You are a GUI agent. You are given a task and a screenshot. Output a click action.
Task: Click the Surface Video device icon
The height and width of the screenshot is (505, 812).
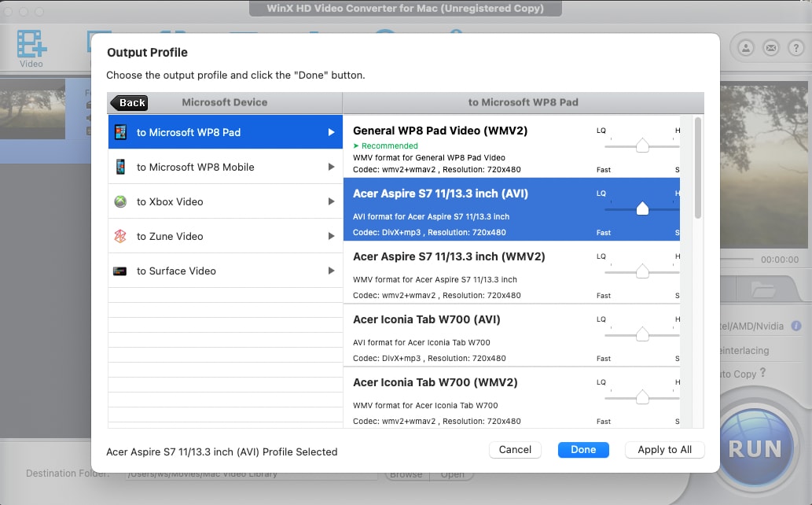(x=120, y=271)
